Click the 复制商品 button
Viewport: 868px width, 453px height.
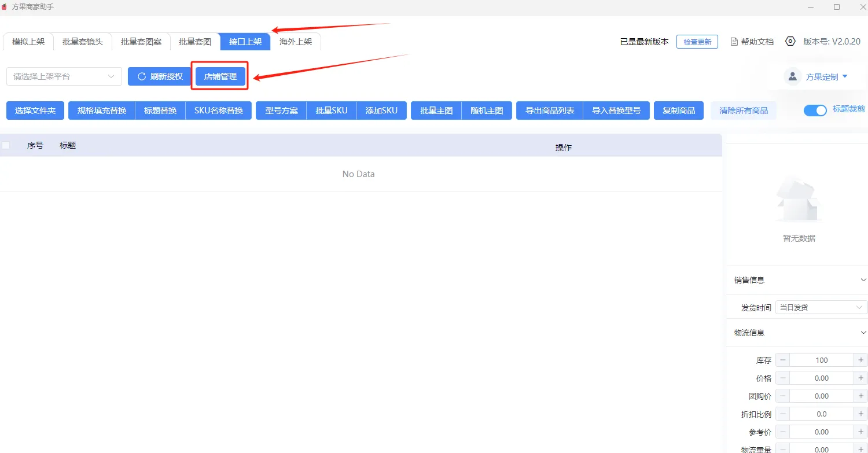679,111
